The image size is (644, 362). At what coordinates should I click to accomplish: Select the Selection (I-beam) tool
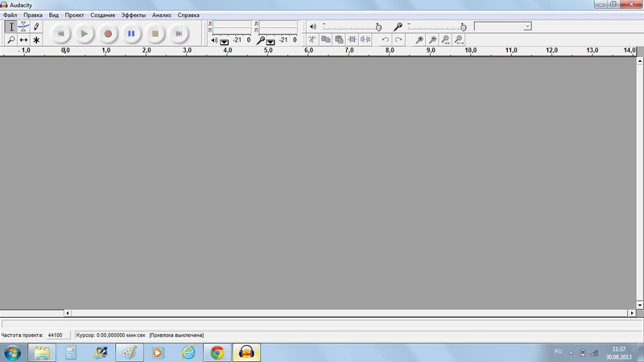click(11, 27)
